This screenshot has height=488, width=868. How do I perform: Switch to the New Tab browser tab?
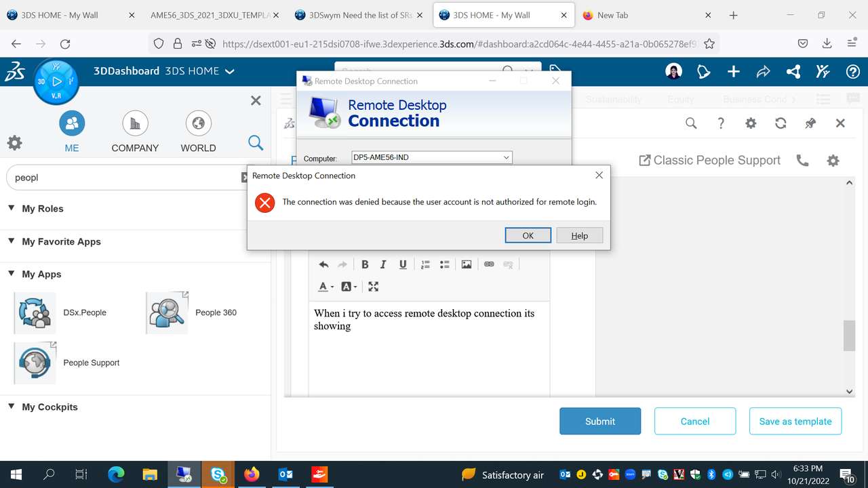(647, 15)
